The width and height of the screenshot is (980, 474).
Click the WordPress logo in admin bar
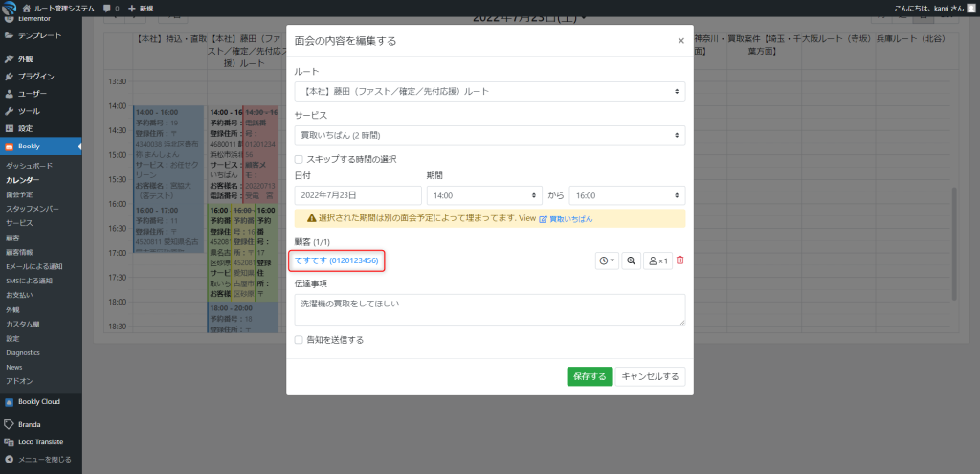point(10,8)
